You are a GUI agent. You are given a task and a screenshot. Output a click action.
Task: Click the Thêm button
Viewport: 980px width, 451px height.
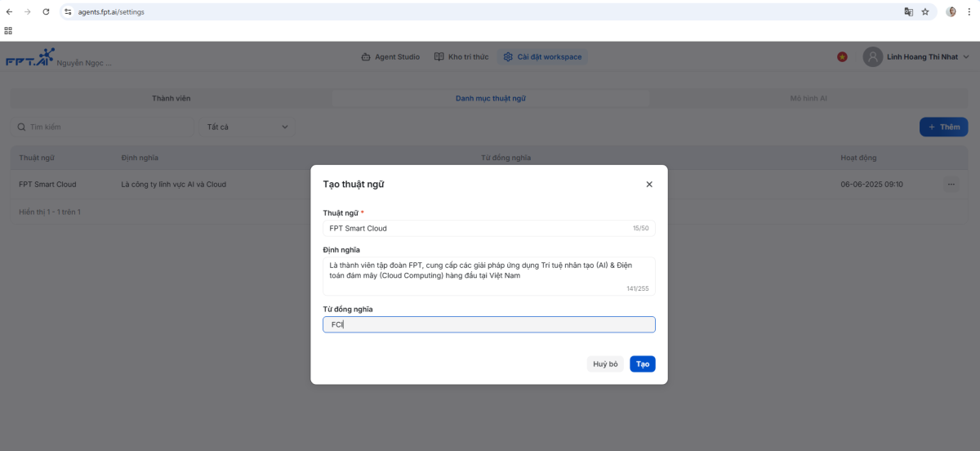click(x=944, y=127)
